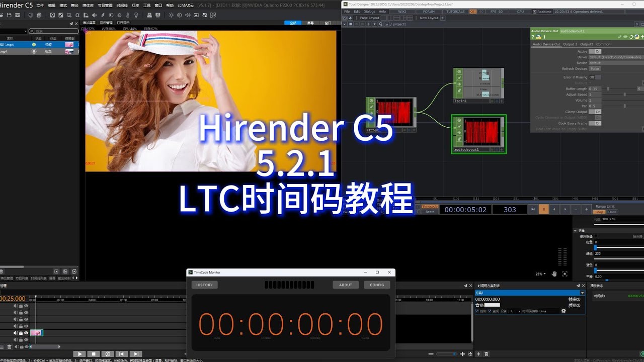The image size is (644, 362).
Task: Toggle the Loop range limit button
Action: tap(599, 212)
